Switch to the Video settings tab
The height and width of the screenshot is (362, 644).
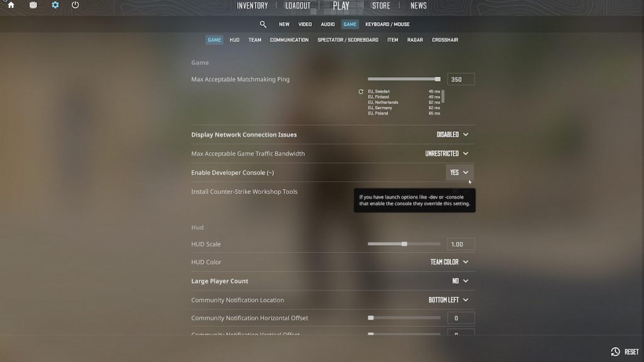pyautogui.click(x=305, y=25)
